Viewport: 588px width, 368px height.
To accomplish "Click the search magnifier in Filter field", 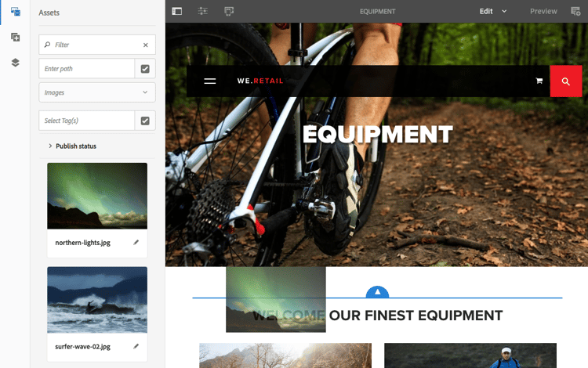I will [x=47, y=45].
